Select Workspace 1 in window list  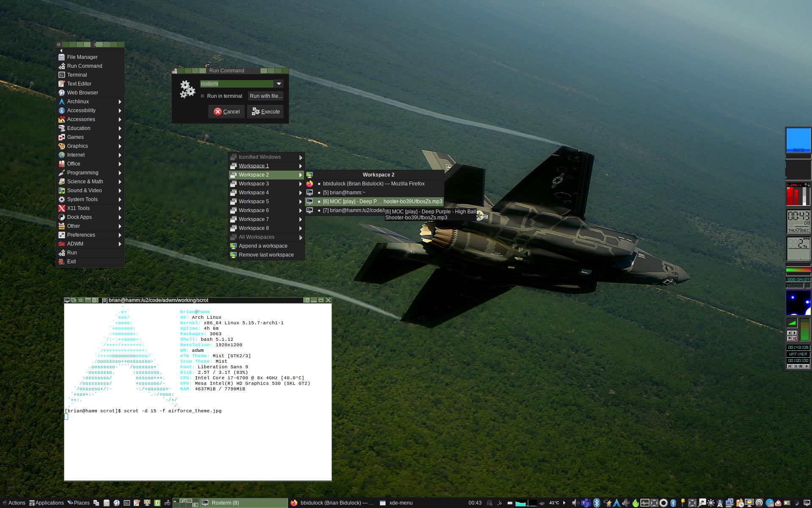tap(266, 166)
